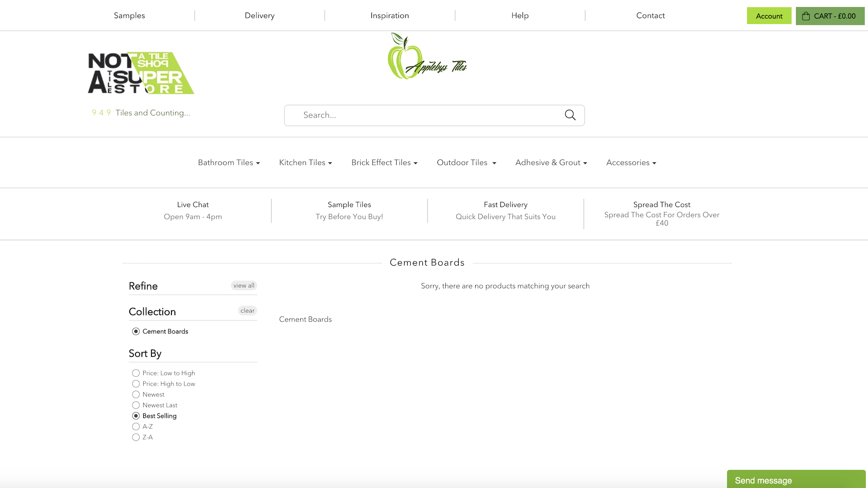
Task: Click the search magnifying glass icon
Action: [x=570, y=115]
